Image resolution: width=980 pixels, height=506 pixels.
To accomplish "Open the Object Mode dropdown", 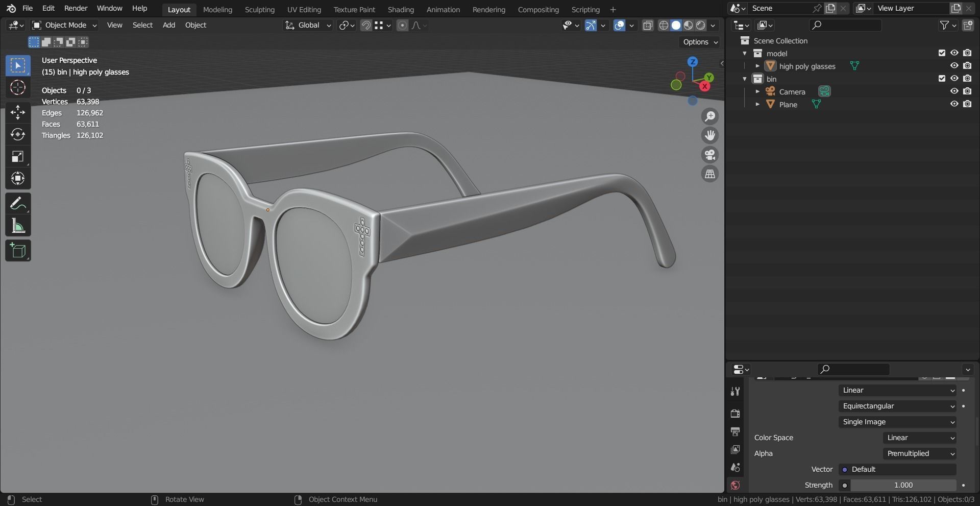I will [64, 25].
